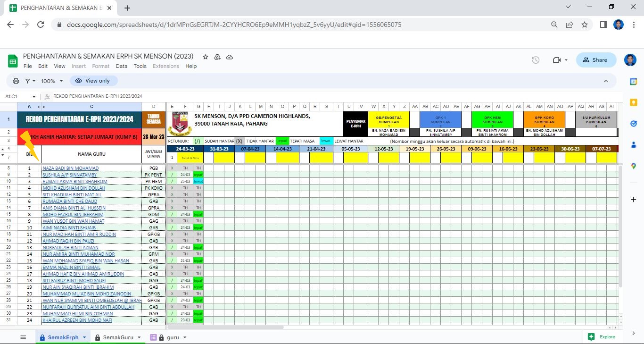Viewport: 644px width, 344px height.
Task: Select the GPK HEM KUMPULAN green header cell
Action: [492, 119]
